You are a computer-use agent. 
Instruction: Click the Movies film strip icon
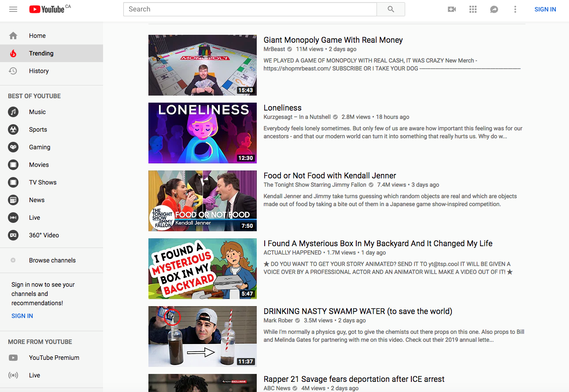coord(13,165)
